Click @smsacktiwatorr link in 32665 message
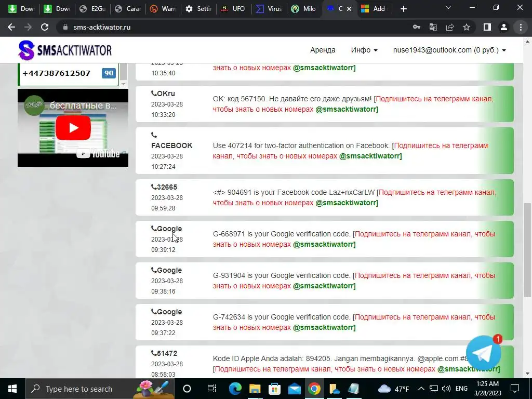Image resolution: width=532 pixels, height=399 pixels. pos(347,203)
